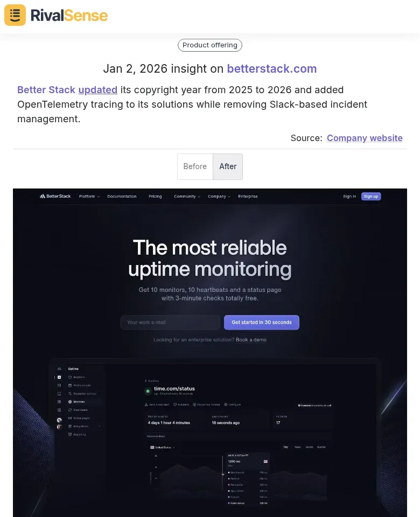Click the Get started in 30 seconds button
Screen dimensions: 420x517
(261, 322)
